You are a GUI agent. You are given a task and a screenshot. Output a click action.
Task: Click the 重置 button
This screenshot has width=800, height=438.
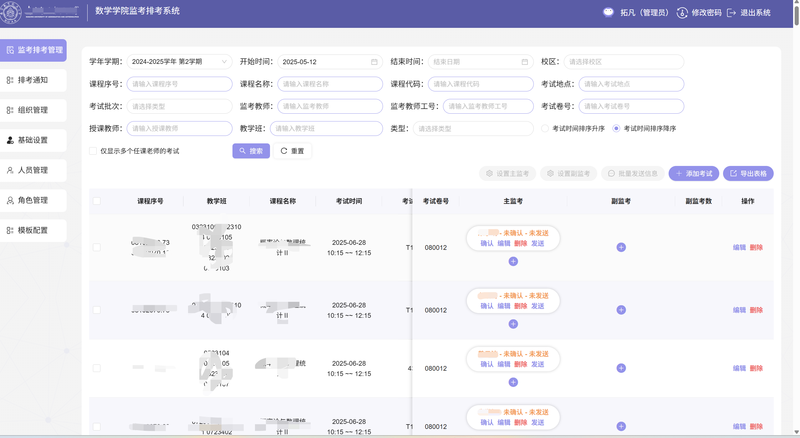[x=292, y=151]
